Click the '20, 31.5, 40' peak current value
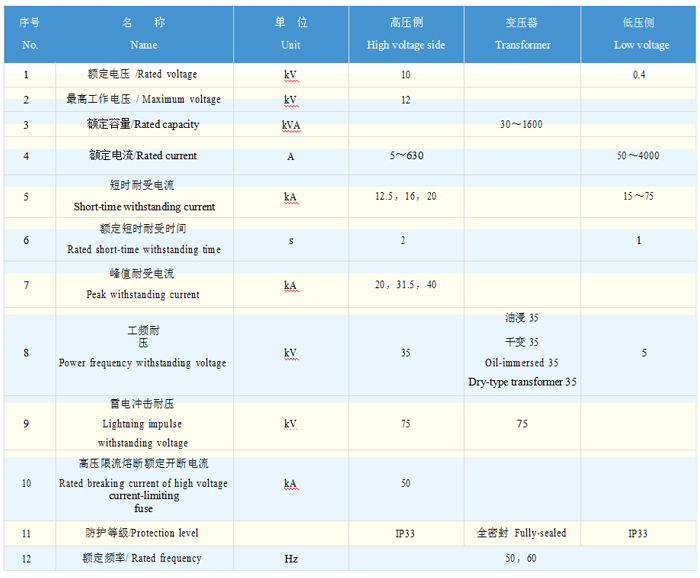This screenshot has width=700, height=578. (406, 285)
